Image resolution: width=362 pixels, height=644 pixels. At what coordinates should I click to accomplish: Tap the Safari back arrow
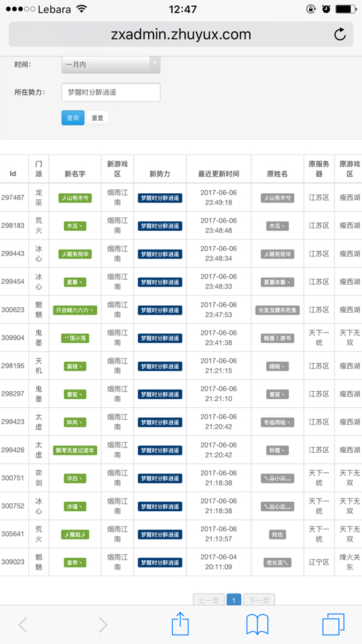pyautogui.click(x=23, y=625)
